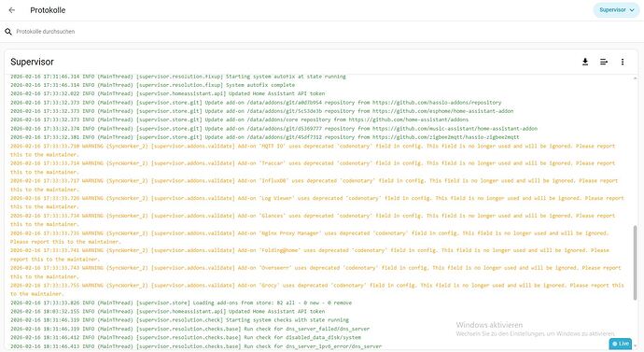Click 'System autofix complete' log line
Image resolution: width=644 pixels, height=352 pixels.
153,85
